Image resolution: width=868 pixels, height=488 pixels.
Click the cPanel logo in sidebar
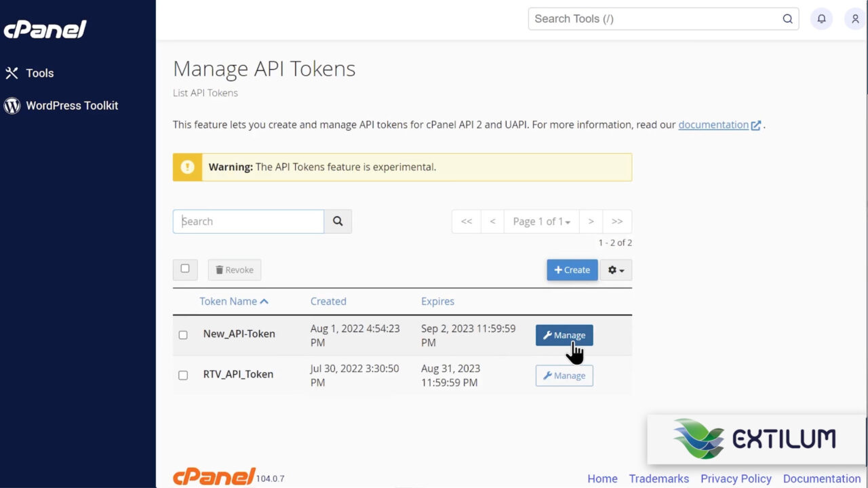45,28
